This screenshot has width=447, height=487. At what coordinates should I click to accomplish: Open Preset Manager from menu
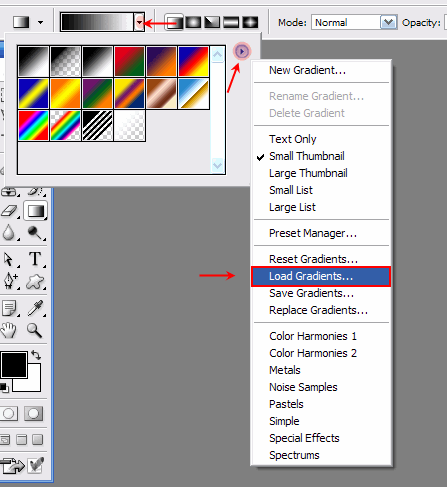click(x=313, y=233)
